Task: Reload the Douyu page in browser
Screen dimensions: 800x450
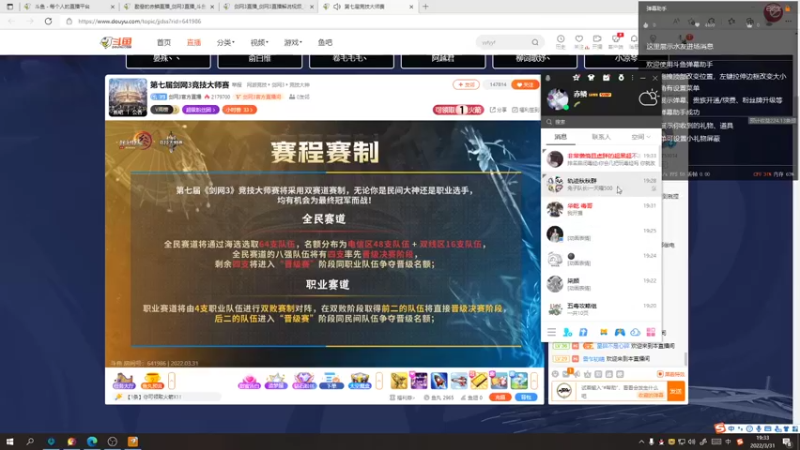Action: click(48, 21)
